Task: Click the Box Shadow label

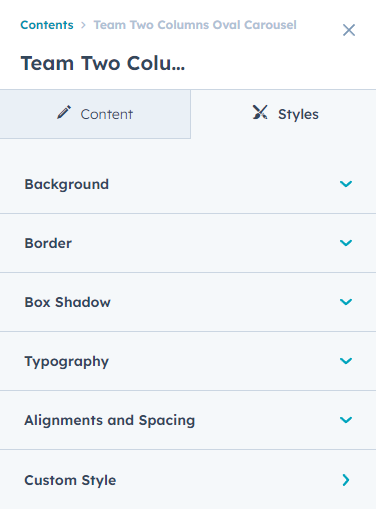Action: 67,302
